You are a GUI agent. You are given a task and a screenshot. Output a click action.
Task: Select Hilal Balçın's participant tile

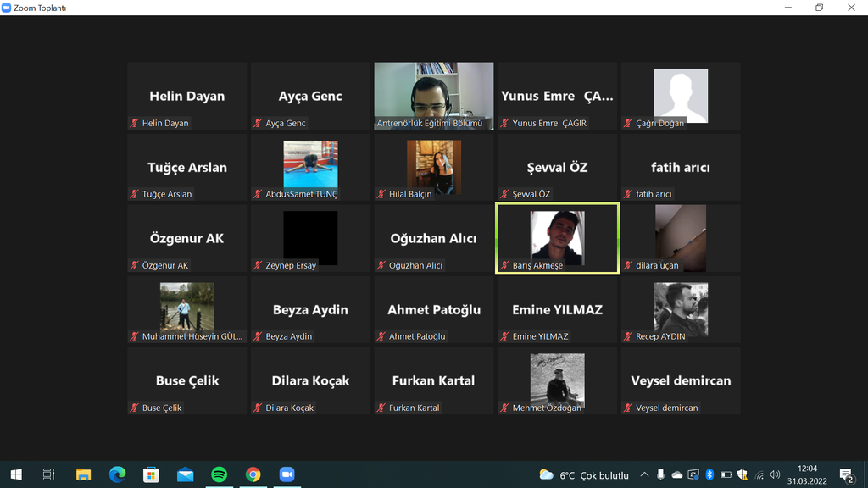coord(433,167)
